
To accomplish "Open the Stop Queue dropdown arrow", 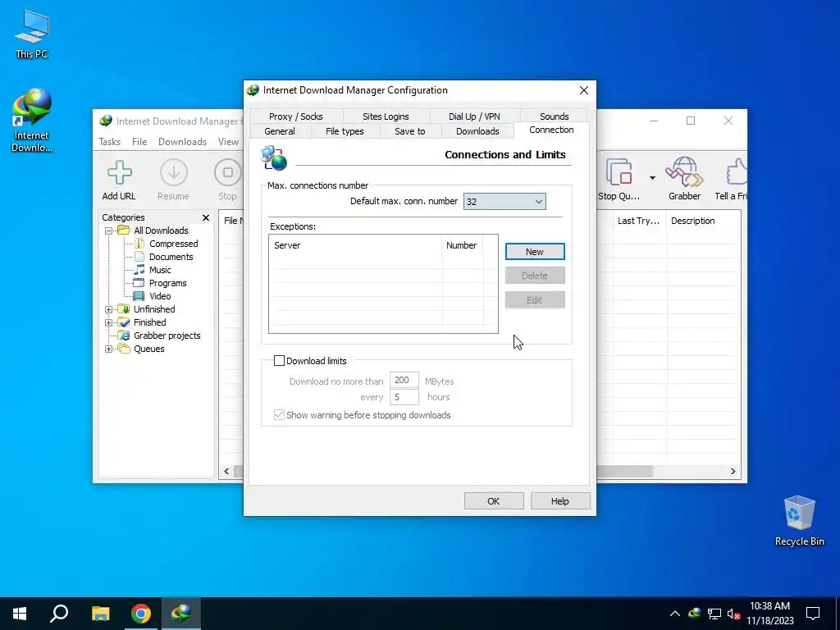I will pos(652,178).
